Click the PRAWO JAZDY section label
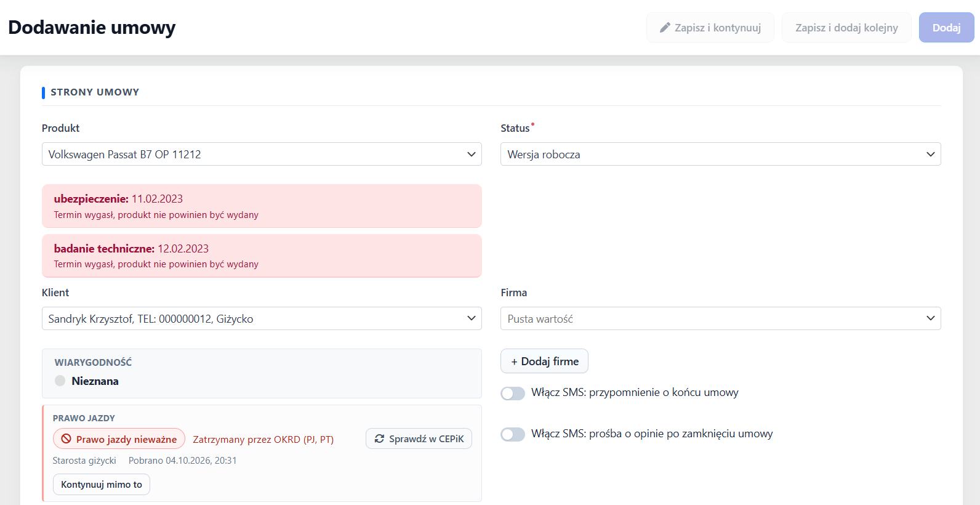The width and height of the screenshot is (980, 505). tap(84, 418)
